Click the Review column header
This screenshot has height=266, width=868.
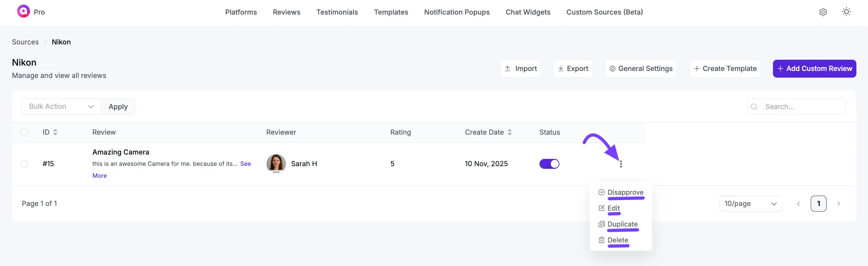pyautogui.click(x=104, y=132)
